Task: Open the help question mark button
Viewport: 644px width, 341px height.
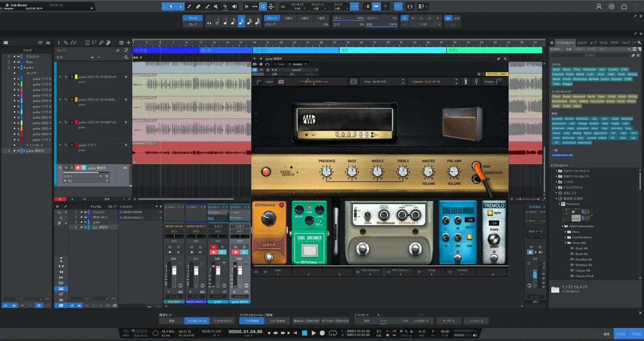Action: point(398,6)
